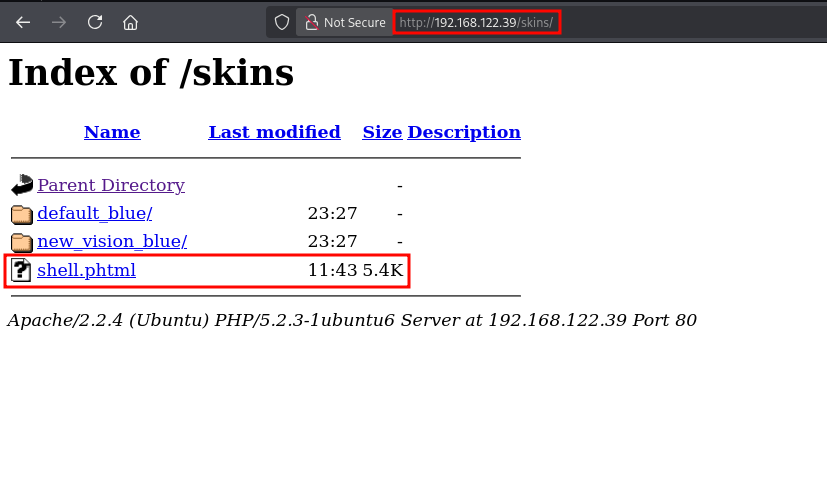Click the default_blue folder icon
The height and width of the screenshot is (489, 827).
click(22, 214)
